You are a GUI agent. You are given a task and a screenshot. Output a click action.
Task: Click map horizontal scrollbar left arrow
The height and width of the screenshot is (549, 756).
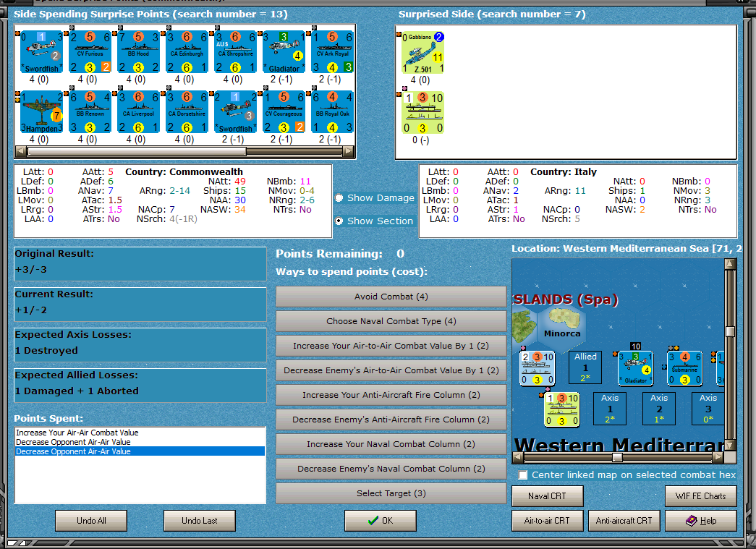click(x=518, y=457)
